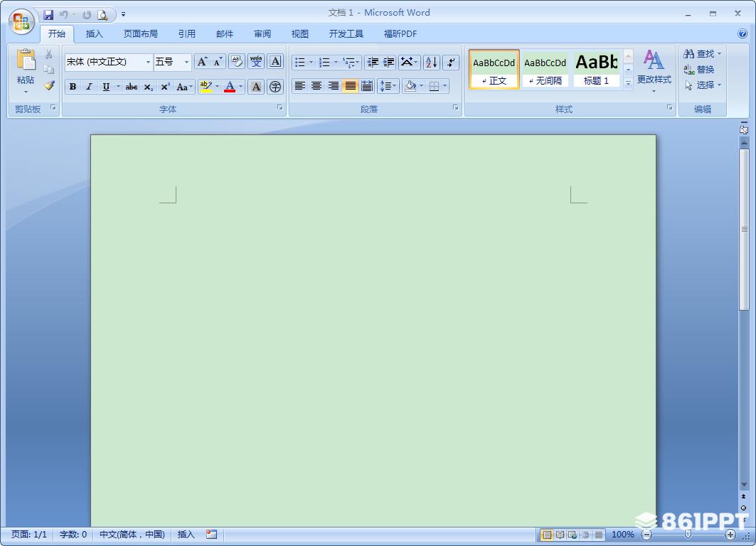Click the 更改样式 button

click(654, 71)
